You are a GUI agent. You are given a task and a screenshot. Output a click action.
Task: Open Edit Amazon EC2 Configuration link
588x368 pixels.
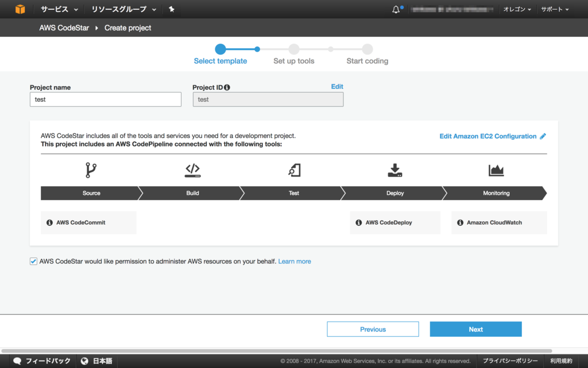pyautogui.click(x=488, y=136)
